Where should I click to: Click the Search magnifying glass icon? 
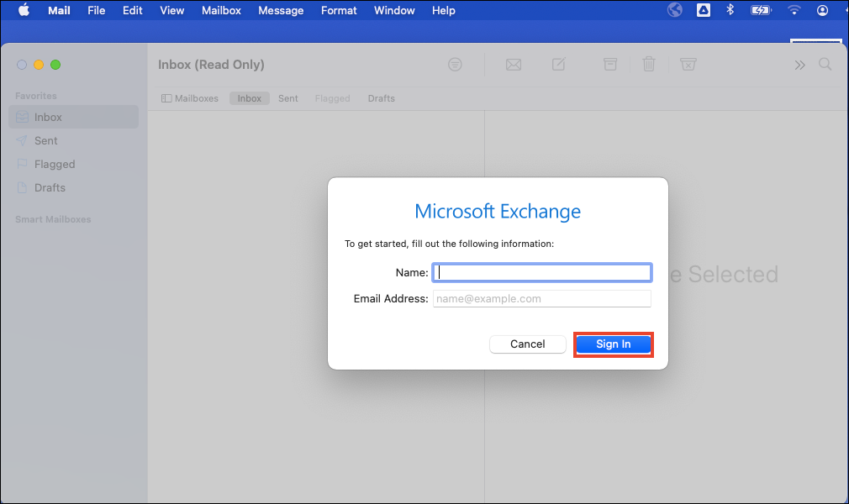click(x=825, y=65)
